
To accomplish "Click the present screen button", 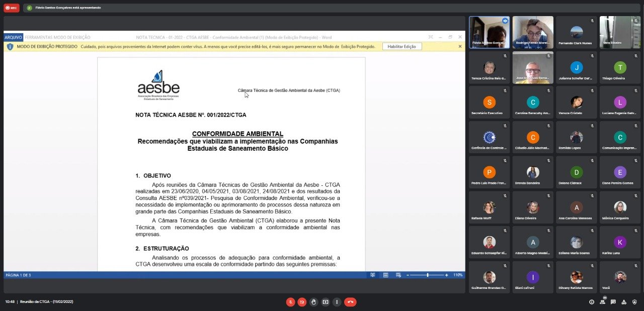I will [x=326, y=302].
